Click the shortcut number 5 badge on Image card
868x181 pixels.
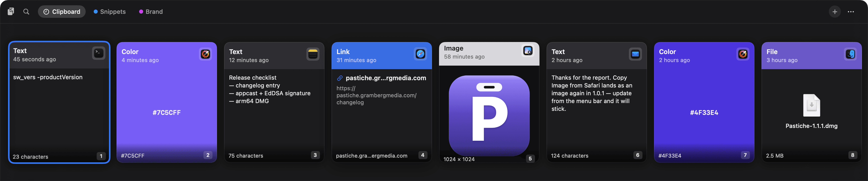(x=530, y=158)
